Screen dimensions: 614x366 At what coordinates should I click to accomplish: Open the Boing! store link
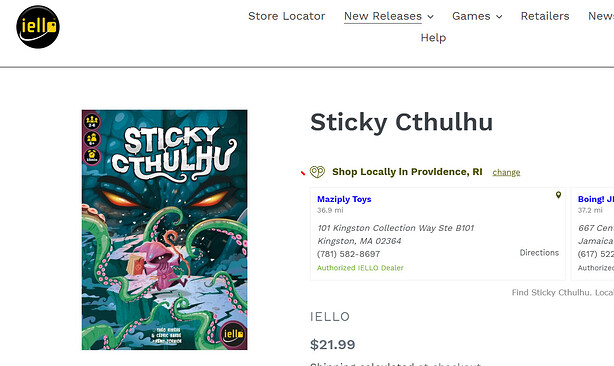coord(596,199)
